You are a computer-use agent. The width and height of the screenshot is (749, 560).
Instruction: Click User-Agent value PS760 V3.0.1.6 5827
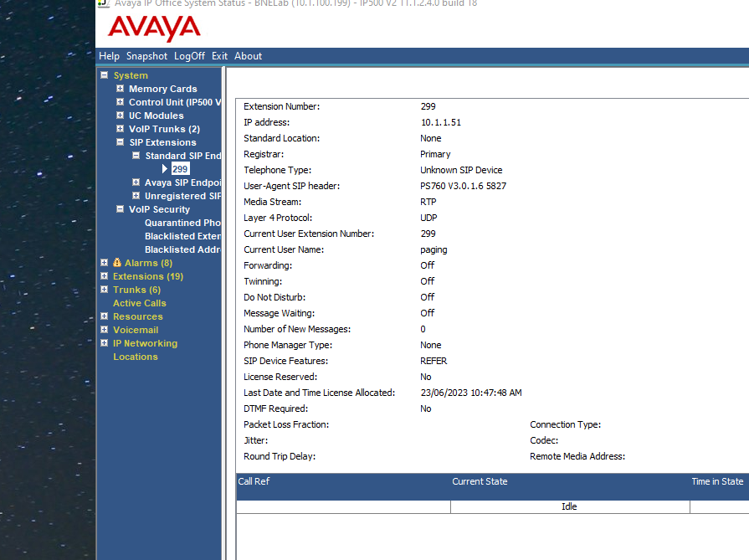pyautogui.click(x=463, y=186)
